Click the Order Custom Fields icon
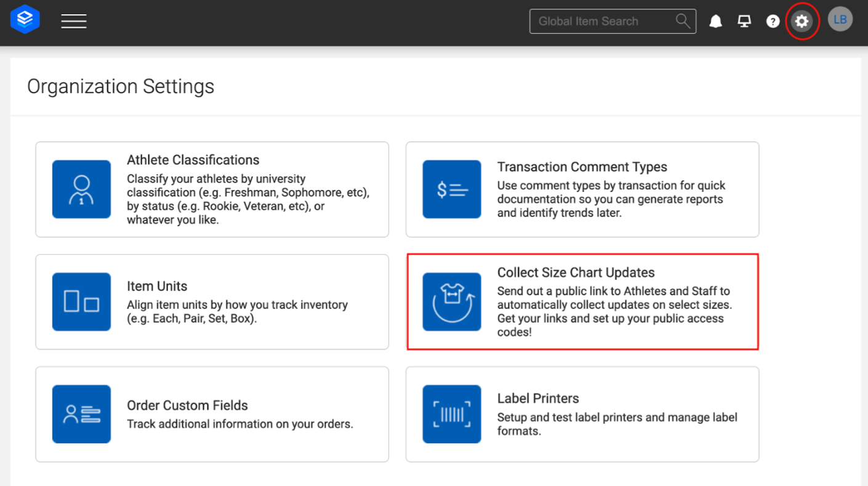Image resolution: width=868 pixels, height=486 pixels. (x=81, y=414)
